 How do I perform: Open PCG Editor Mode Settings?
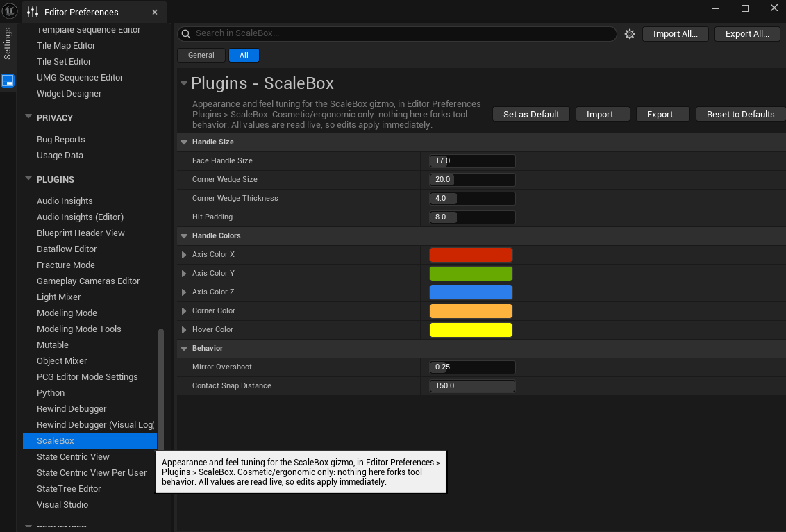pyautogui.click(x=87, y=377)
